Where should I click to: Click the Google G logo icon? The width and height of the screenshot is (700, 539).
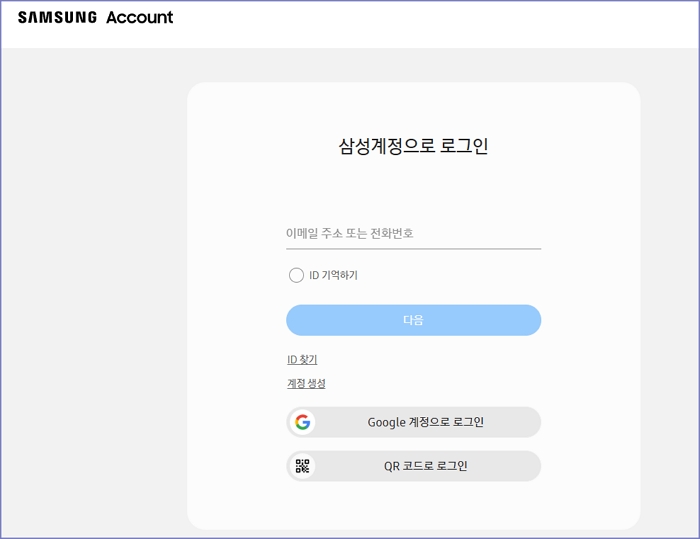click(x=303, y=422)
